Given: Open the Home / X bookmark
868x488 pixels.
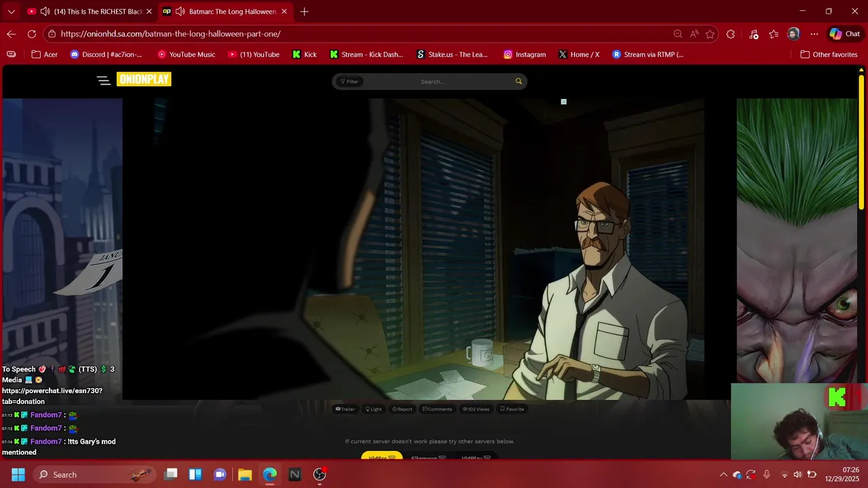Looking at the screenshot, I should tap(579, 54).
